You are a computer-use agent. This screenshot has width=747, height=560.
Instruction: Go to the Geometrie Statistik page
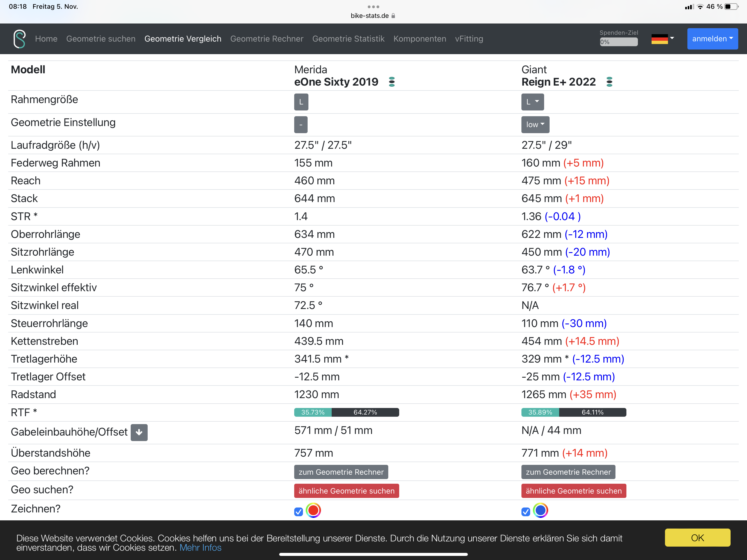[x=348, y=39]
